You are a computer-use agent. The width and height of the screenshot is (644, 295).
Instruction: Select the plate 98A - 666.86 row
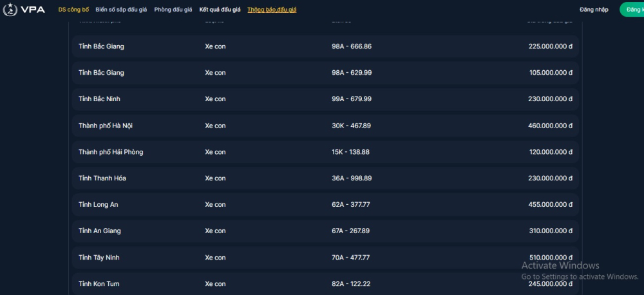click(x=325, y=46)
